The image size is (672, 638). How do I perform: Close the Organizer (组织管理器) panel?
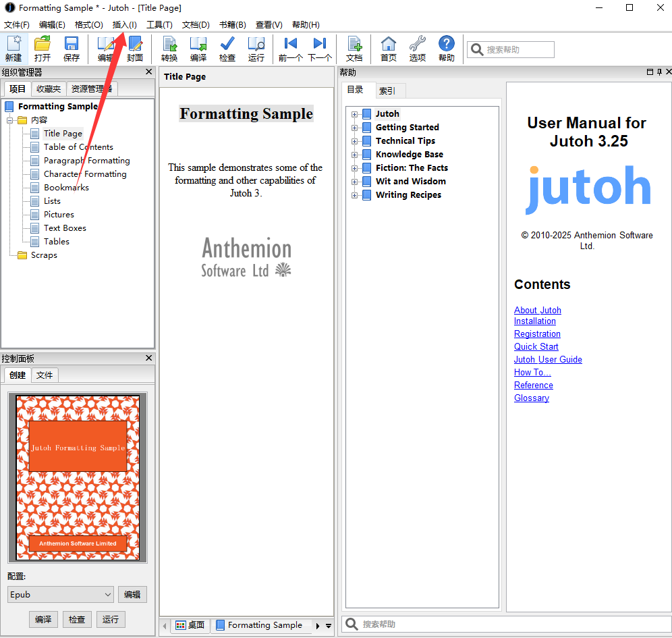coord(148,72)
